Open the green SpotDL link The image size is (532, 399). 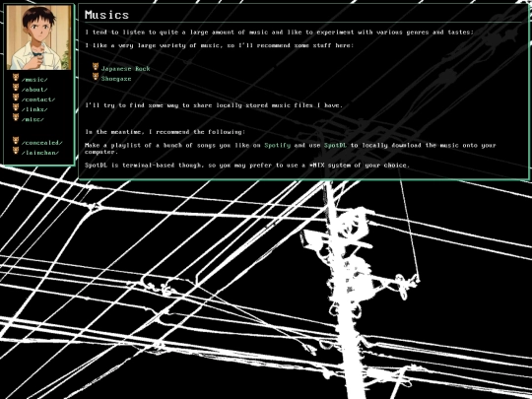pos(336,145)
